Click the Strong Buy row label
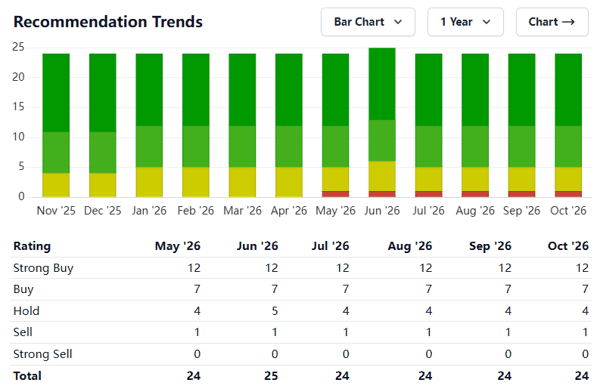 pos(43,268)
